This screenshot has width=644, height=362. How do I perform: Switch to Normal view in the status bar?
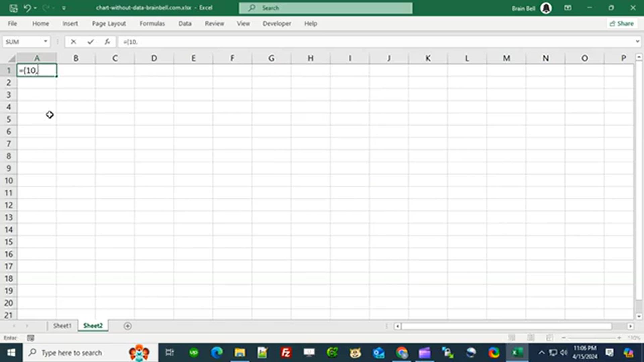click(x=511, y=338)
